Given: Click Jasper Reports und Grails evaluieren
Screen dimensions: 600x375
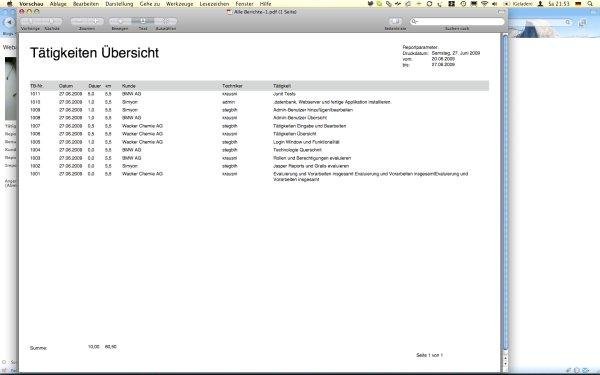Looking at the screenshot, I should pos(311,166).
